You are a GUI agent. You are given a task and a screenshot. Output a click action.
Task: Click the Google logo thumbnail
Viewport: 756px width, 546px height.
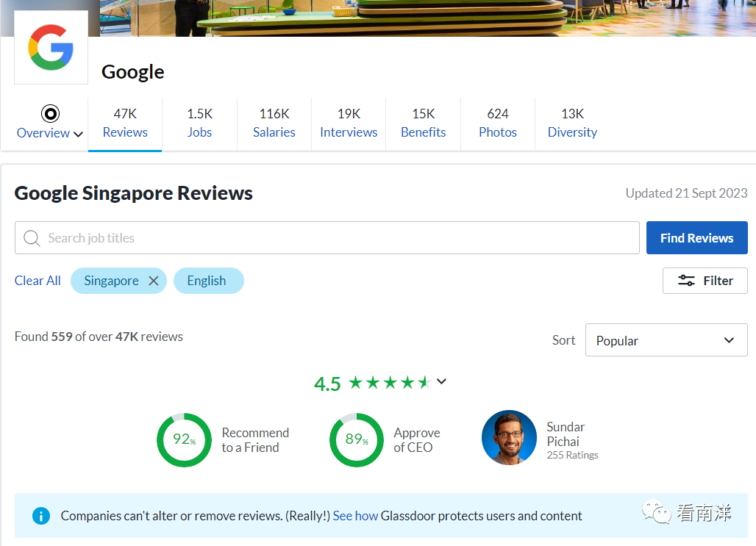click(51, 47)
